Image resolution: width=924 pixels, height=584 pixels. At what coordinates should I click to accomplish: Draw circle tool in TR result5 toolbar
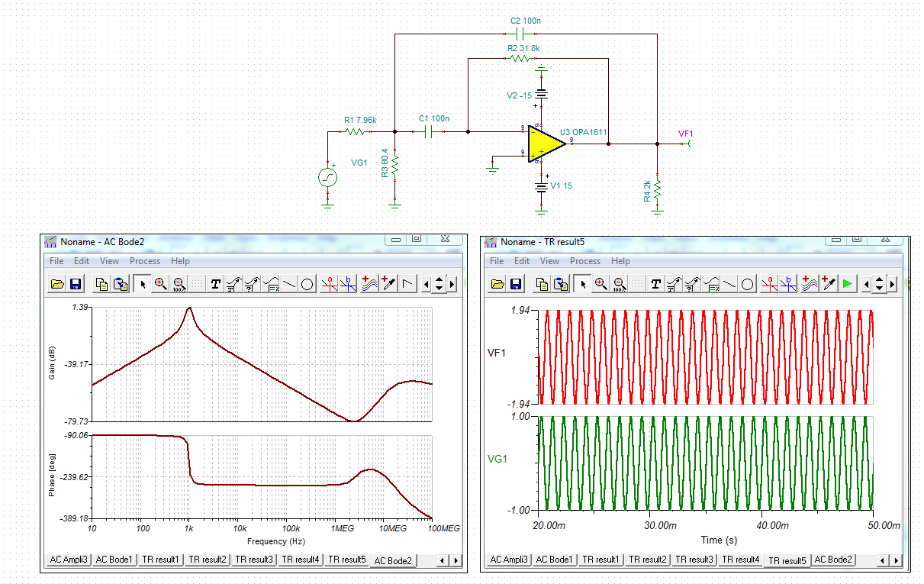click(747, 284)
